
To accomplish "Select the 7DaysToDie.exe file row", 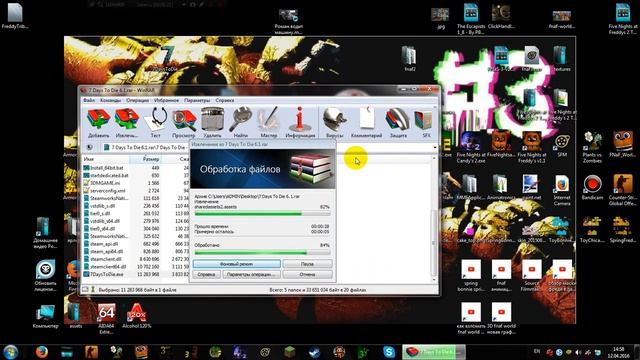I will (x=136, y=274).
